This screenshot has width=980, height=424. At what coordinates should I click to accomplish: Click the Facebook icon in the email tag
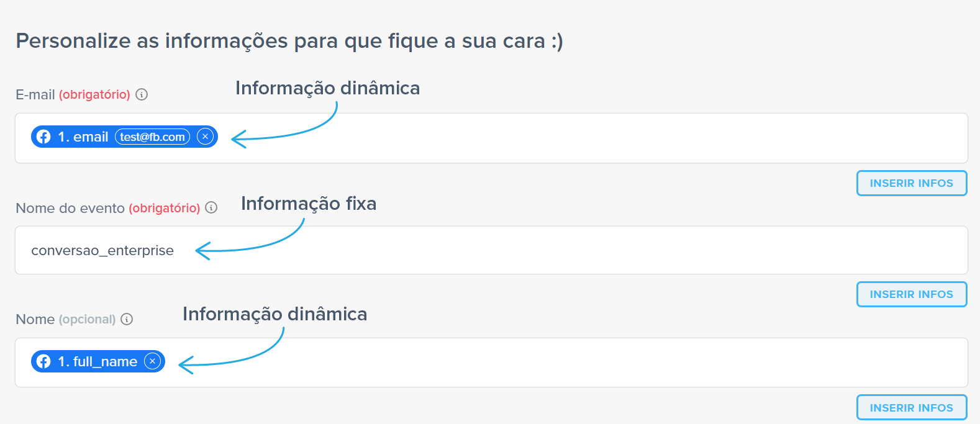pyautogui.click(x=43, y=137)
